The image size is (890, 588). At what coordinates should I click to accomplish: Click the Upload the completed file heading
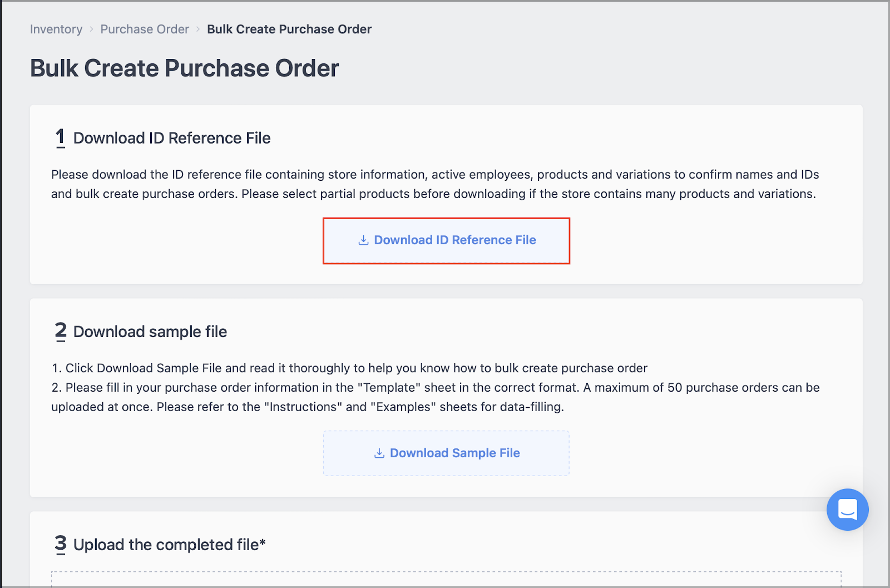pyautogui.click(x=169, y=544)
